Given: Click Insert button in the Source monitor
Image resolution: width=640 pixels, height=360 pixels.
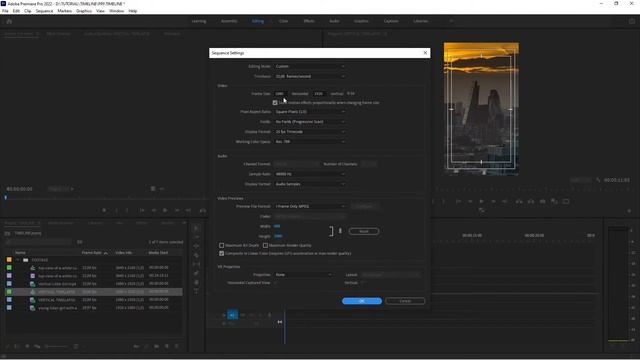Looking at the screenshot, I should coord(202,210).
